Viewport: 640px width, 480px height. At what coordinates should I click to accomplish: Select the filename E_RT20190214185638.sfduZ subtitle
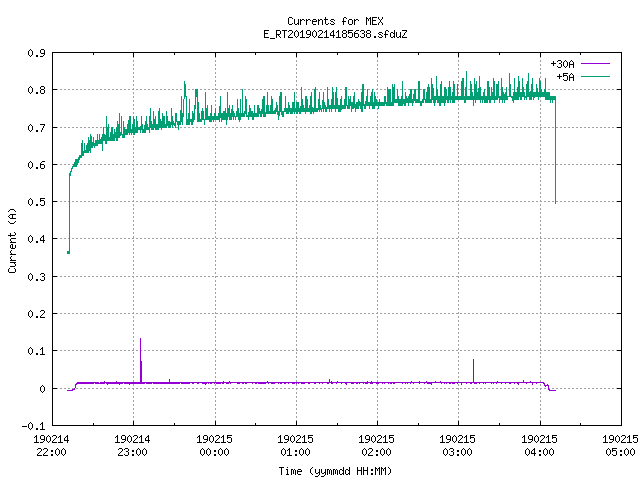[335, 34]
